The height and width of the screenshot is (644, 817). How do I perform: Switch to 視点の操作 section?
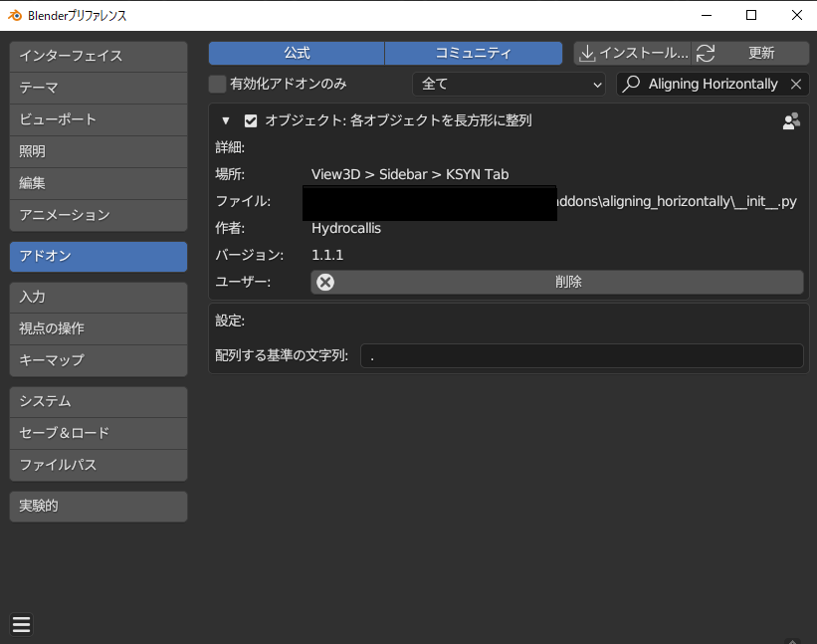99,328
